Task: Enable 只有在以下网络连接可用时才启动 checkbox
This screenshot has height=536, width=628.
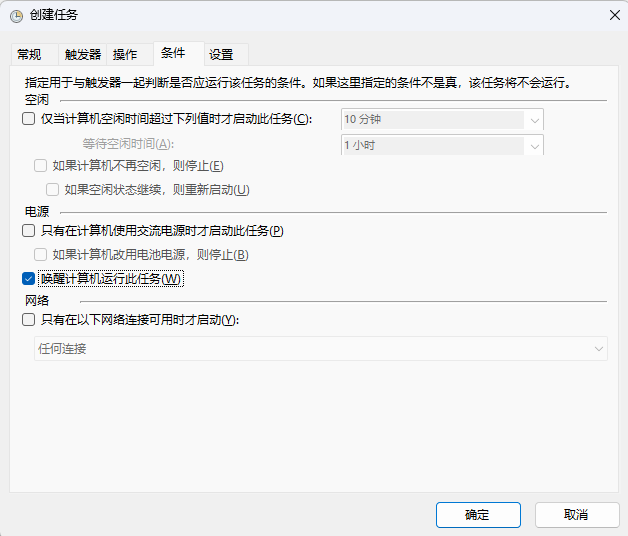Action: pyautogui.click(x=28, y=320)
